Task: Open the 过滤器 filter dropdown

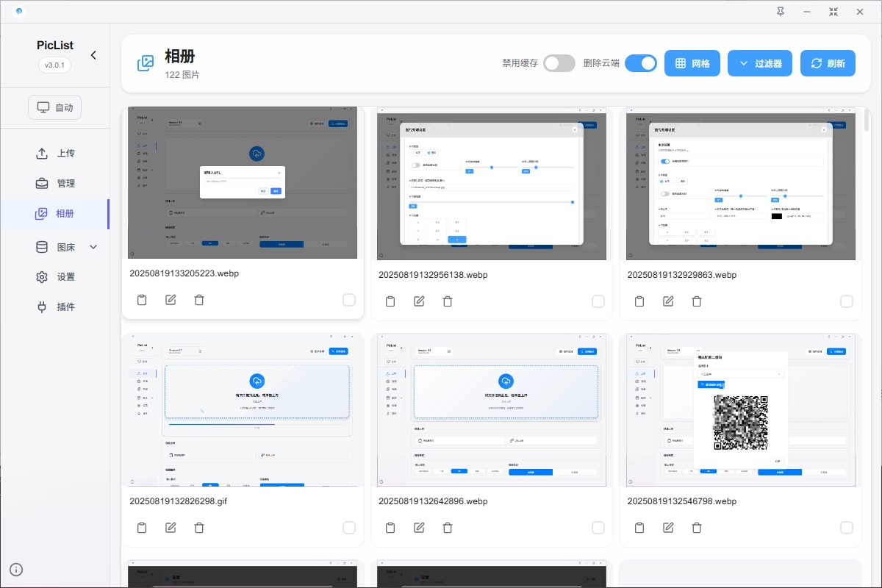Action: [x=761, y=63]
